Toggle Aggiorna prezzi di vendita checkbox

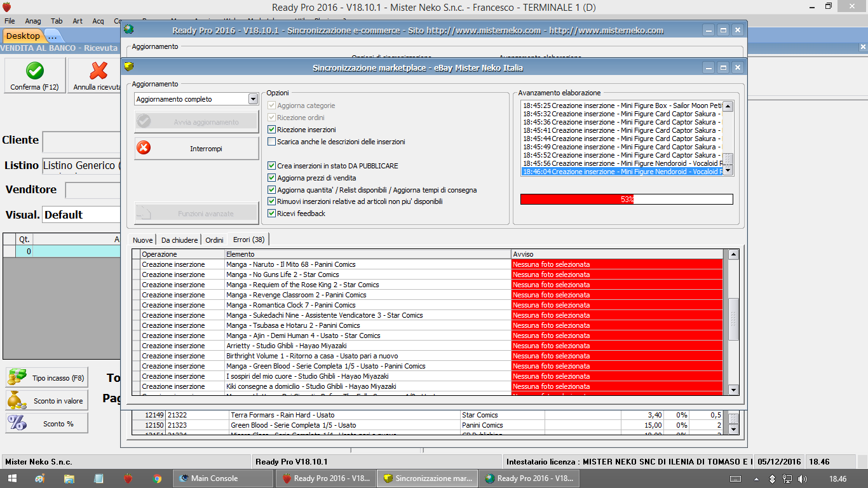click(272, 178)
